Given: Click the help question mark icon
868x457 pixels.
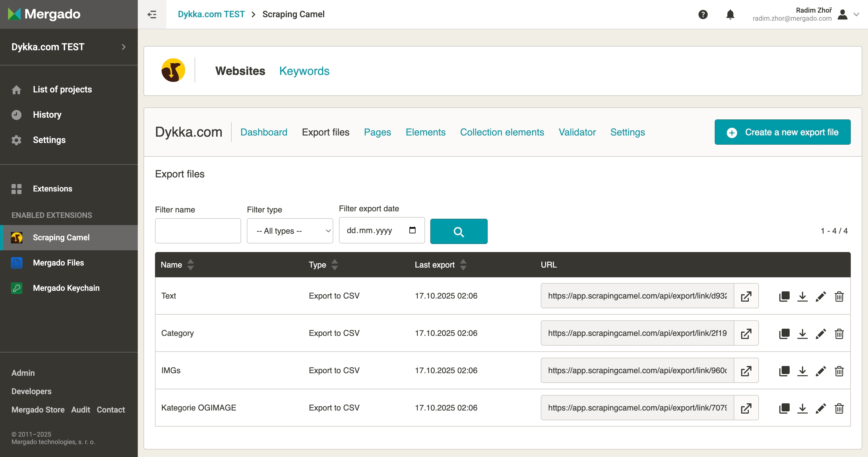Looking at the screenshot, I should coord(703,14).
